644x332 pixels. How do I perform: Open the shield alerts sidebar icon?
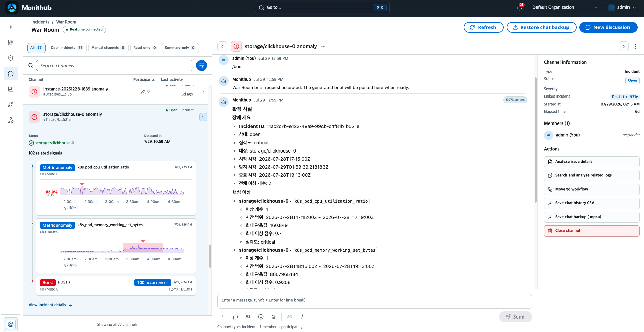coord(11,58)
